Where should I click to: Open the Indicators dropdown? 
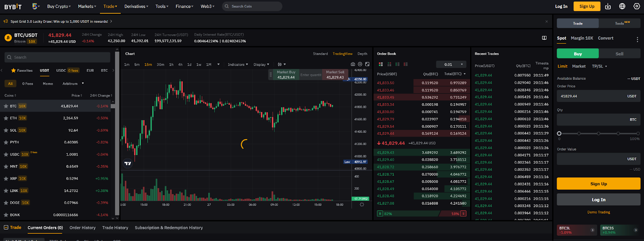pos(237,64)
